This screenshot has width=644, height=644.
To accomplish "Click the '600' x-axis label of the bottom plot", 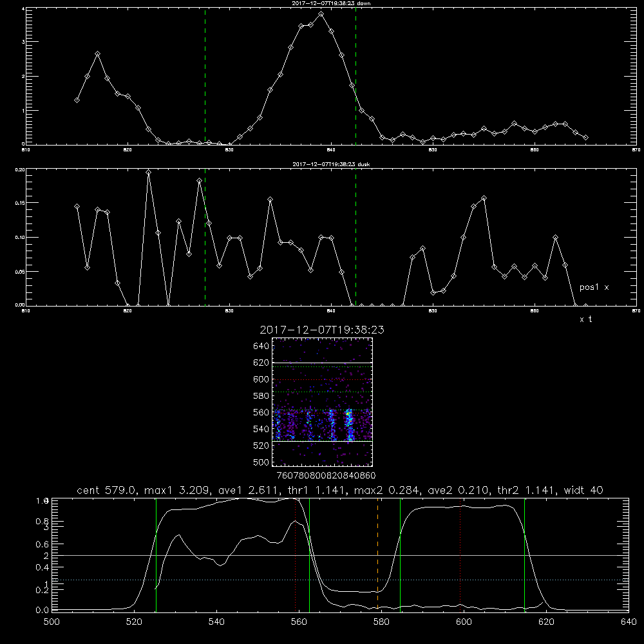I will pyautogui.click(x=464, y=622).
